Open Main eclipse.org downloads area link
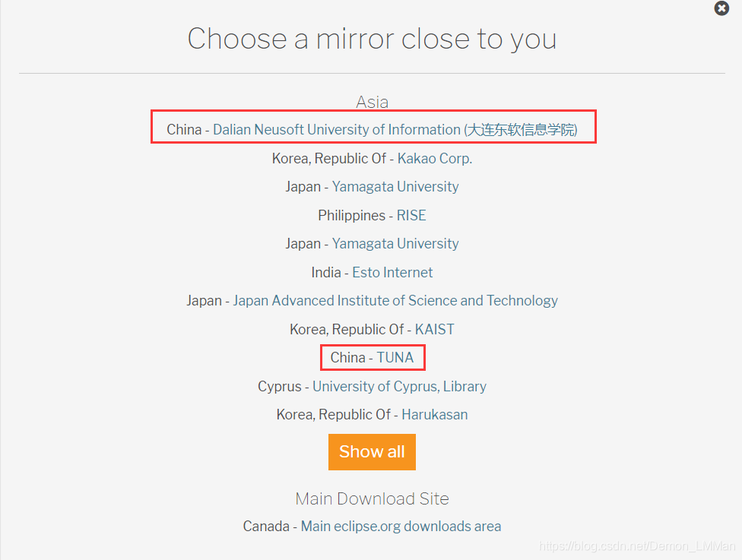742x560 pixels. [401, 527]
